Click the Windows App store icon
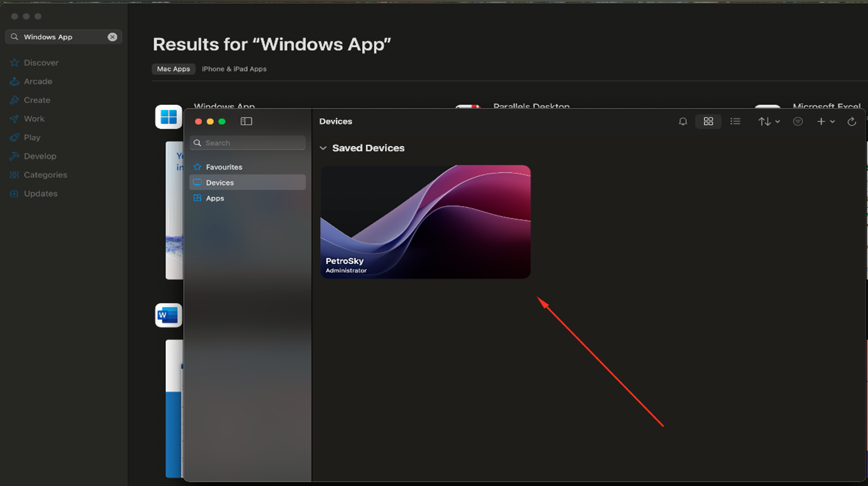 [x=168, y=117]
